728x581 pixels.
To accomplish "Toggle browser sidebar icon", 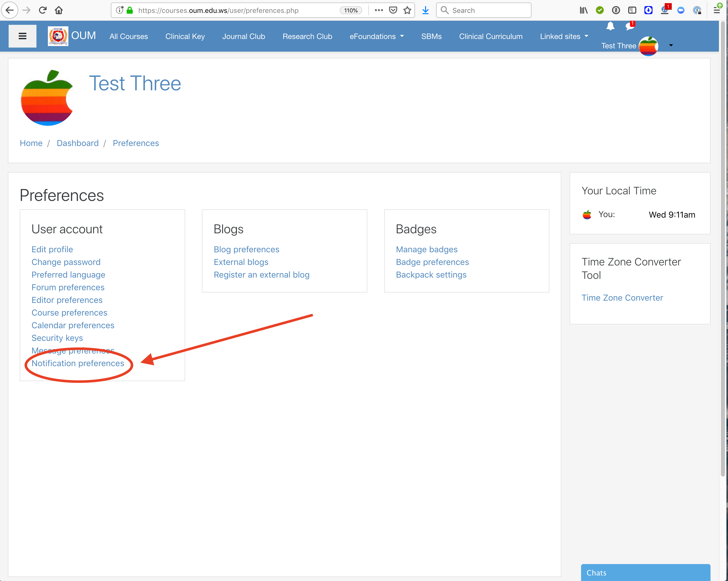I will (x=632, y=10).
